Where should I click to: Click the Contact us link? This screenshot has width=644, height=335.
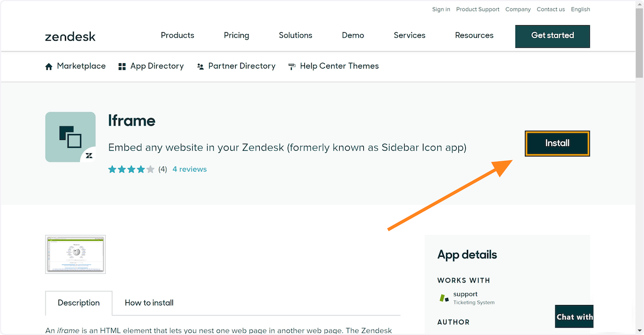(551, 9)
